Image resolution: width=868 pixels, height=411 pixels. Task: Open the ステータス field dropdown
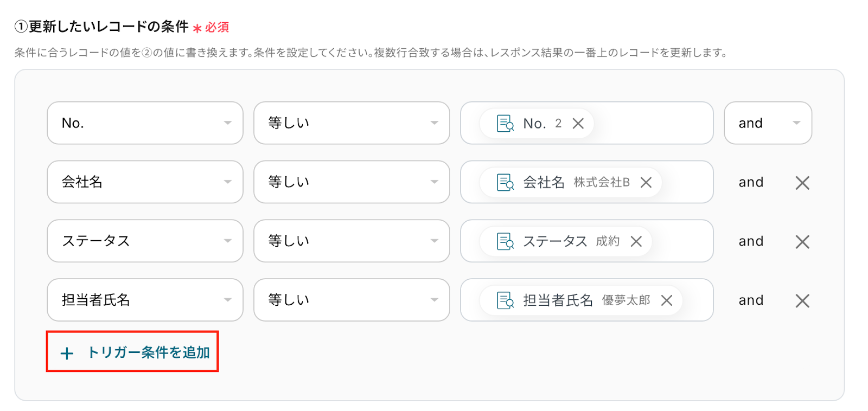point(145,241)
